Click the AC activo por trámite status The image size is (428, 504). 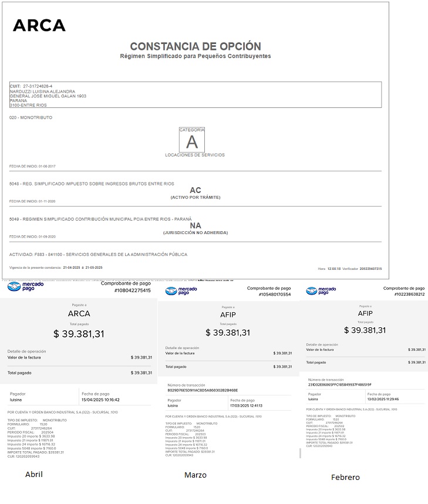195,191
